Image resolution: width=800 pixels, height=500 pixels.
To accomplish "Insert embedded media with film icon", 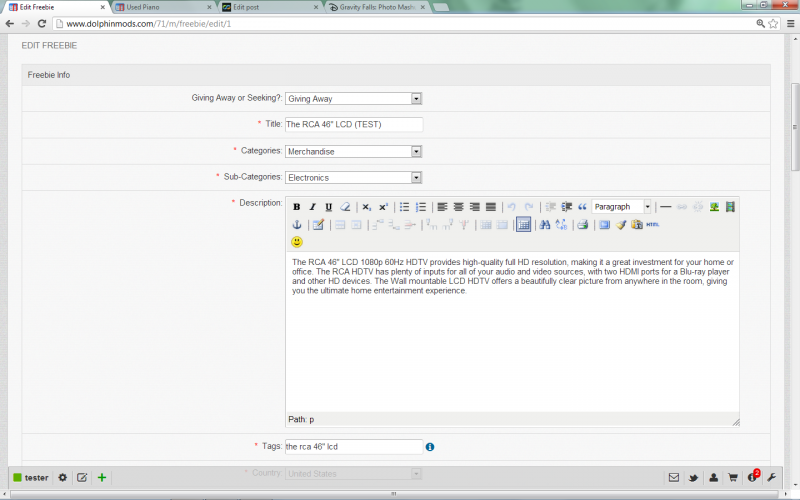I will 731,207.
